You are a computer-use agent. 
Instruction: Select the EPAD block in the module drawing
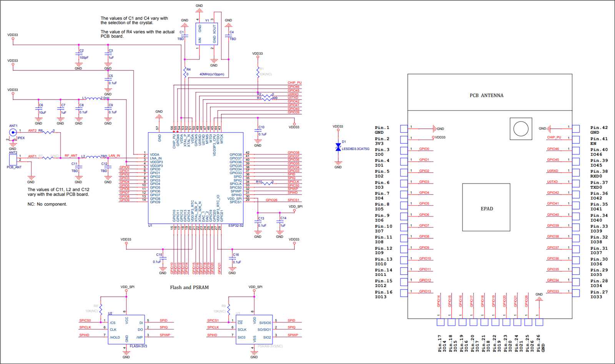point(487,208)
